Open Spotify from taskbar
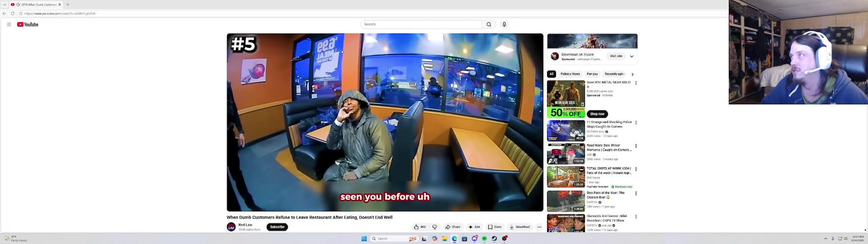The width and height of the screenshot is (868, 244). click(485, 239)
